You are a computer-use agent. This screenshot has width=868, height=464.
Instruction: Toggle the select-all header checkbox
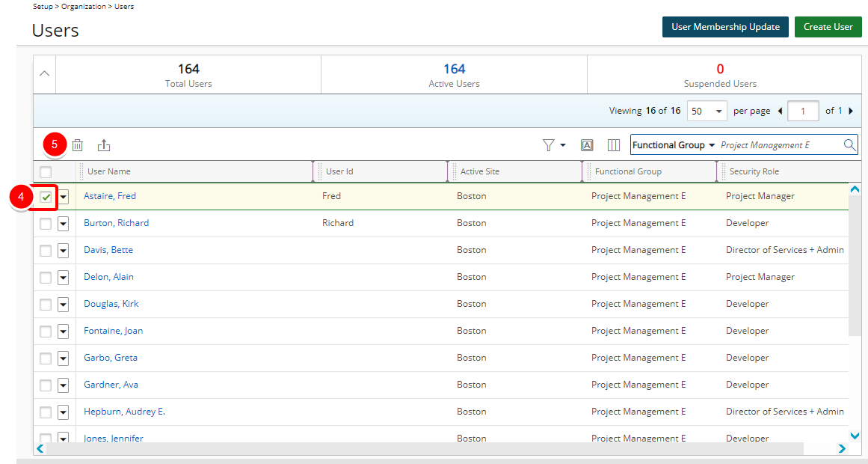(x=46, y=172)
